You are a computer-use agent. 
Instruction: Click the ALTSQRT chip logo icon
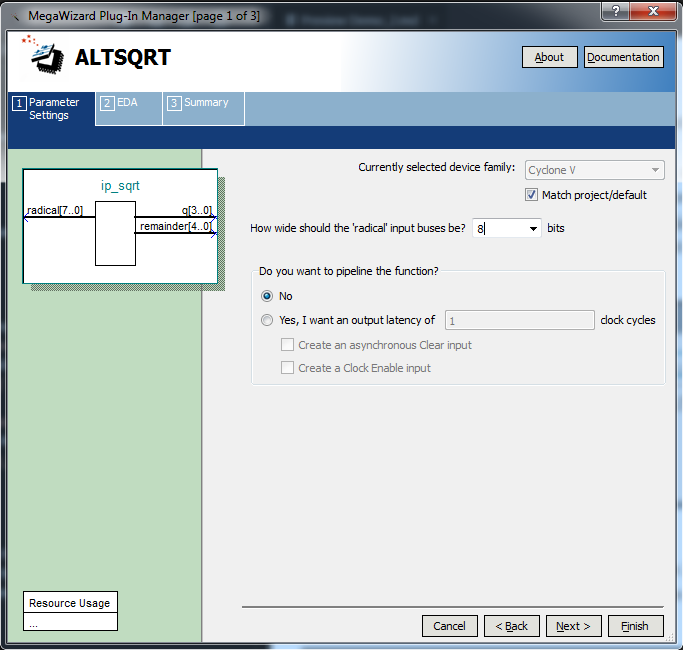(44, 54)
